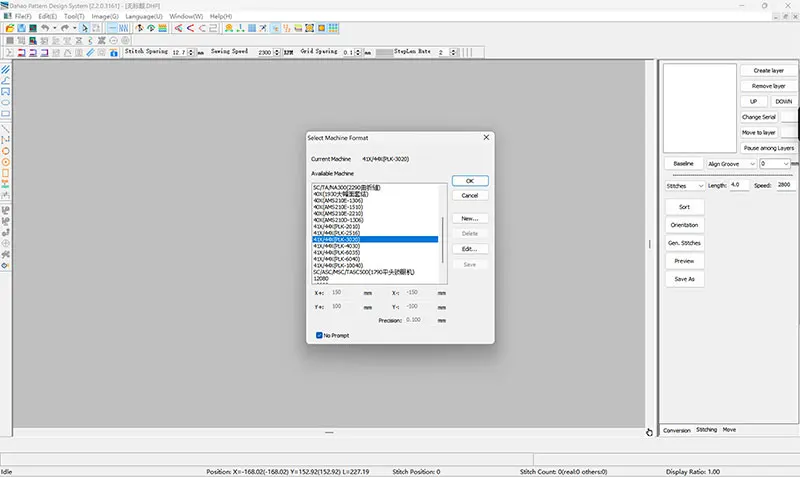800x477 pixels.
Task: Click the eye view icon
Action: [x=151, y=28]
